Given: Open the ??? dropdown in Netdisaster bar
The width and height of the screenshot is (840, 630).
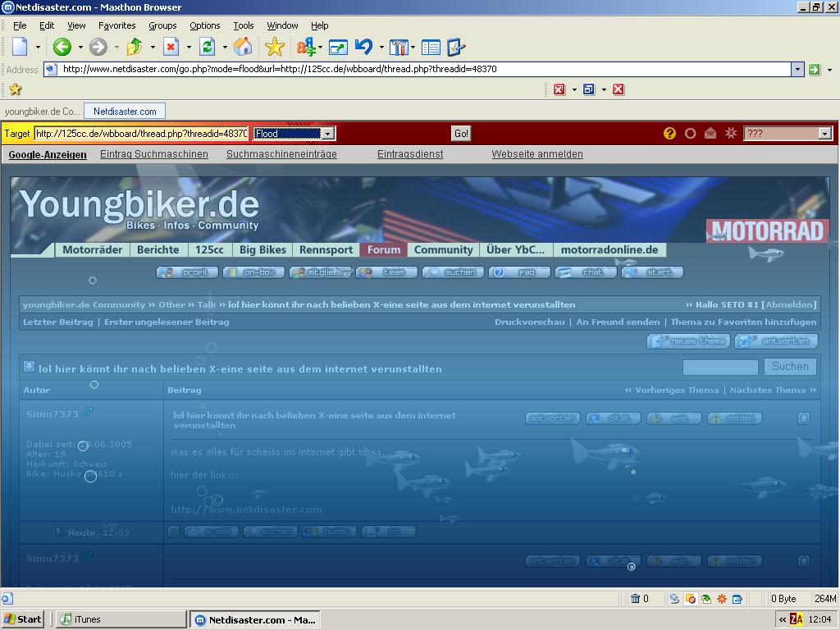Looking at the screenshot, I should pyautogui.click(x=825, y=134).
